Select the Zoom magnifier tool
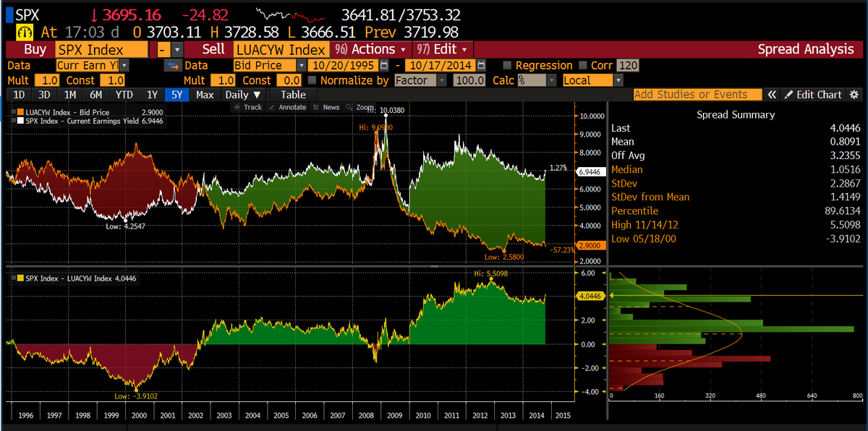The height and width of the screenshot is (431, 868). click(x=360, y=107)
